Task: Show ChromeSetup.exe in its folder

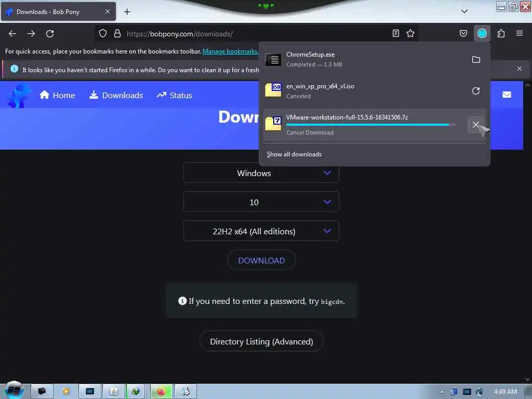Action: 476,59
